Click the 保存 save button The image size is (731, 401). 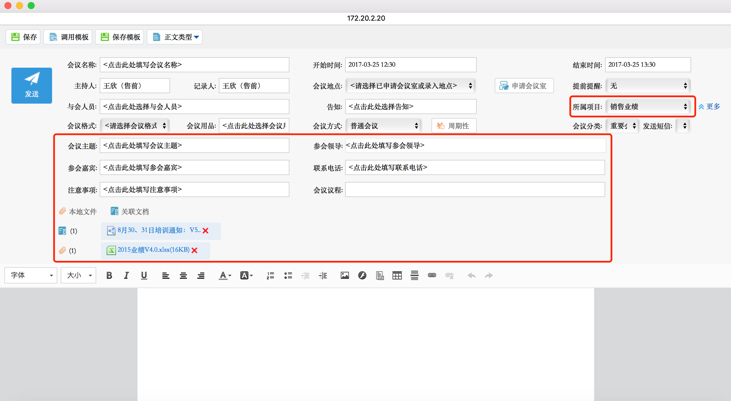point(23,37)
